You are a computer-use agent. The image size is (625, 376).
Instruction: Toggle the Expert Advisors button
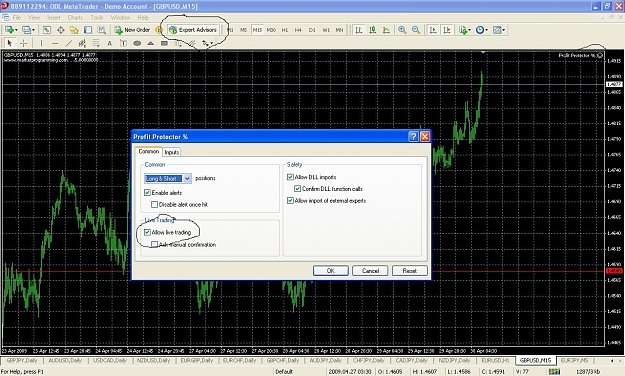[193, 30]
